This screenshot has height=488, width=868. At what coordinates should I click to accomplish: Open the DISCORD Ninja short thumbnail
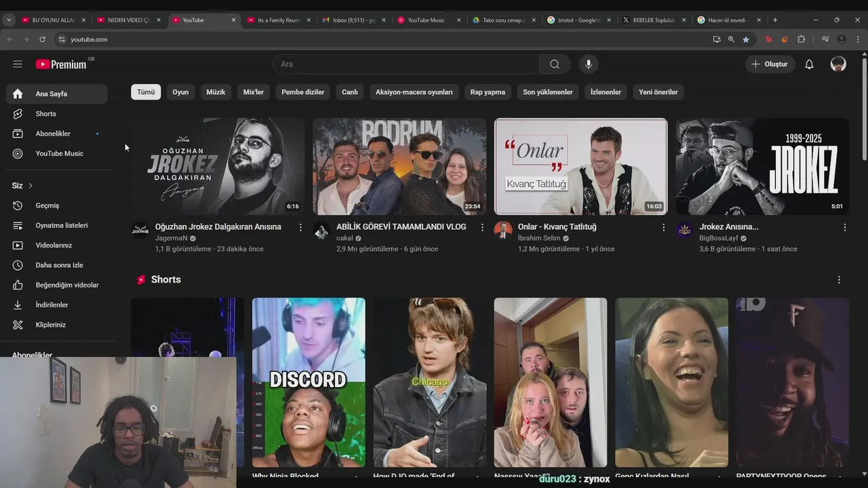tap(309, 382)
